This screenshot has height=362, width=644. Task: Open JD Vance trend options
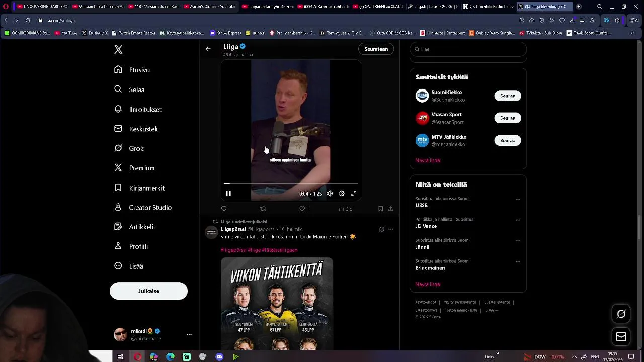pos(518,220)
